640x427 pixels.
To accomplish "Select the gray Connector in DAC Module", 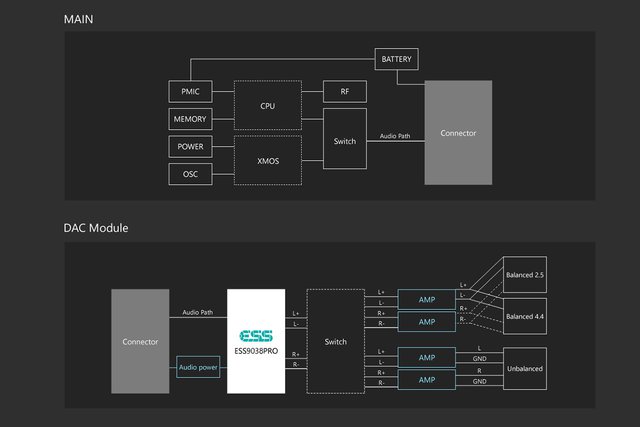I will [140, 341].
